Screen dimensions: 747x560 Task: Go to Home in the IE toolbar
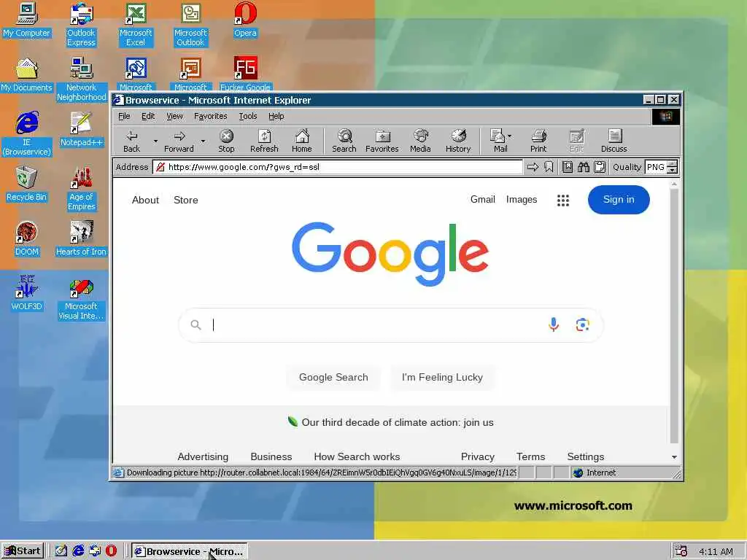(x=301, y=141)
